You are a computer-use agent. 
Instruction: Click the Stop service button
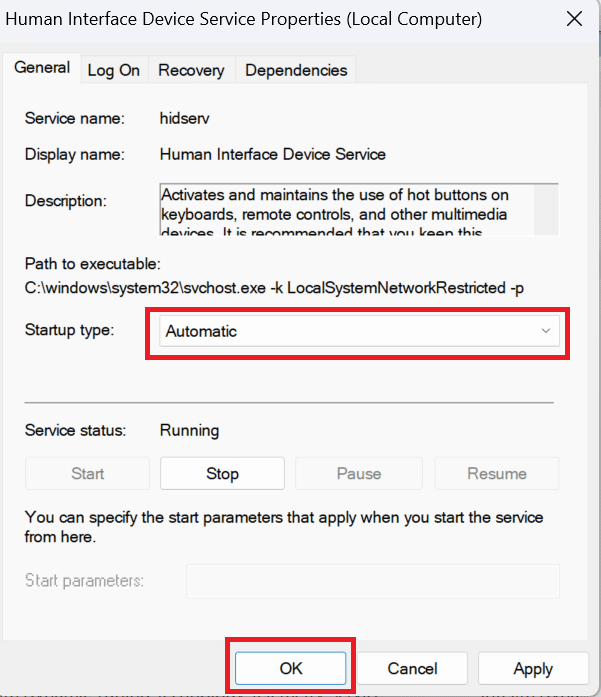tap(222, 473)
